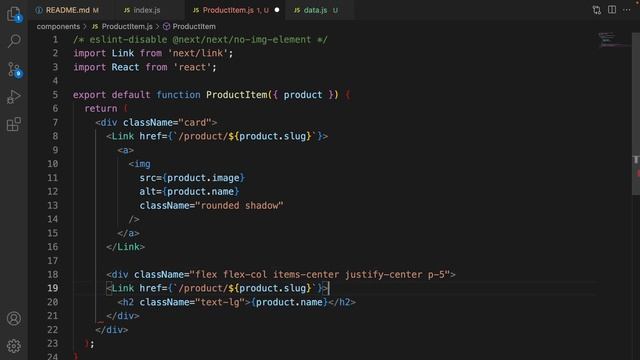The image size is (640, 360).
Task: Open editor More Actions ellipsis
Action: (x=627, y=10)
